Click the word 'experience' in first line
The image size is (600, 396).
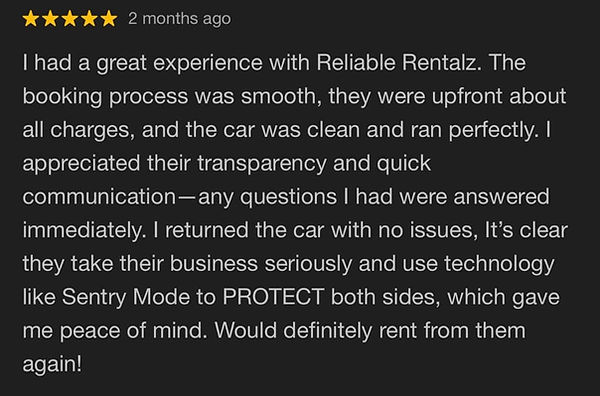click(208, 64)
